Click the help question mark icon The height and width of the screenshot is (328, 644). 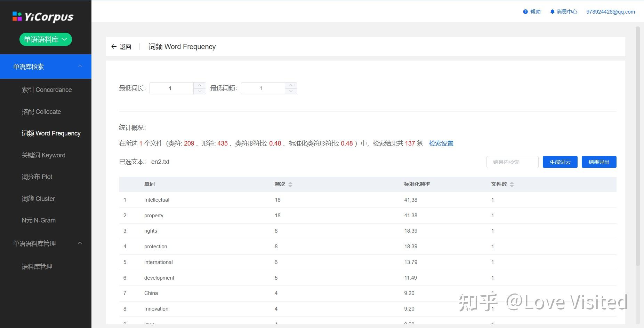(x=525, y=12)
